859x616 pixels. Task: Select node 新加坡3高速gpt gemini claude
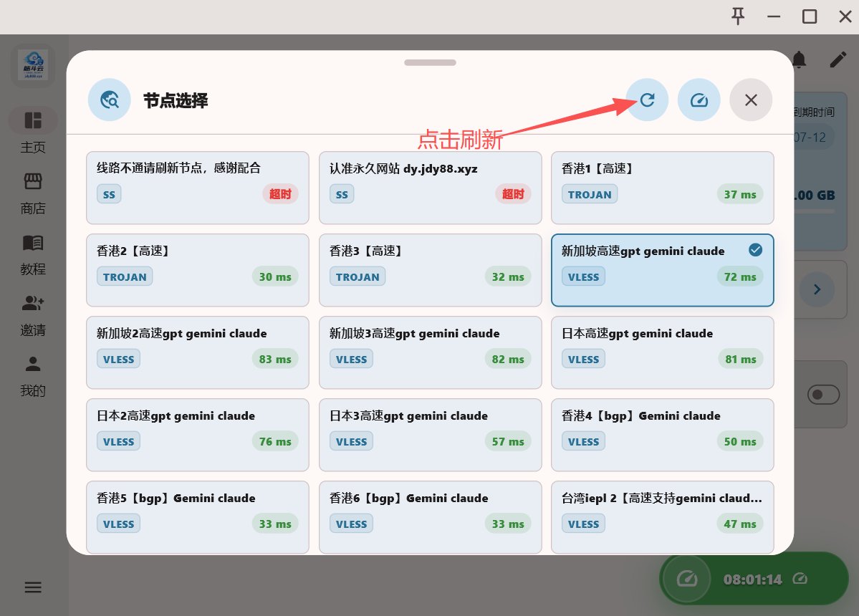[x=430, y=352]
